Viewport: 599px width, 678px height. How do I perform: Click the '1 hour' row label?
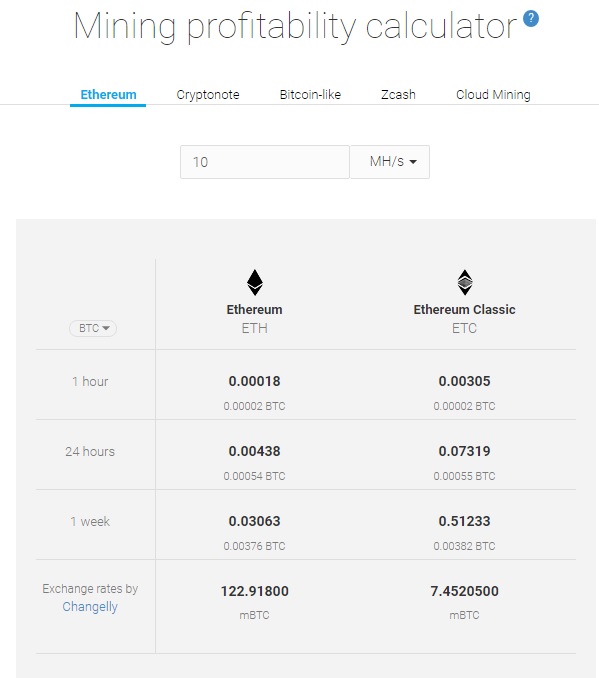(90, 381)
